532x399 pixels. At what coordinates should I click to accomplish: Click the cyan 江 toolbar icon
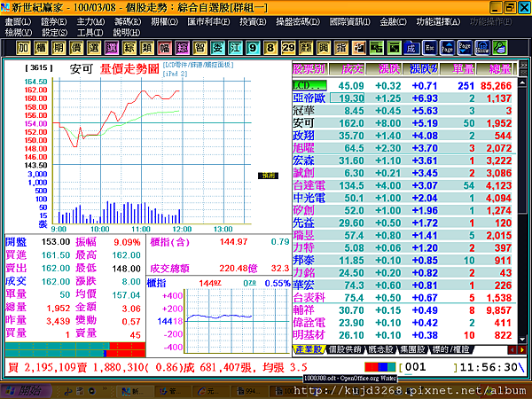235,48
